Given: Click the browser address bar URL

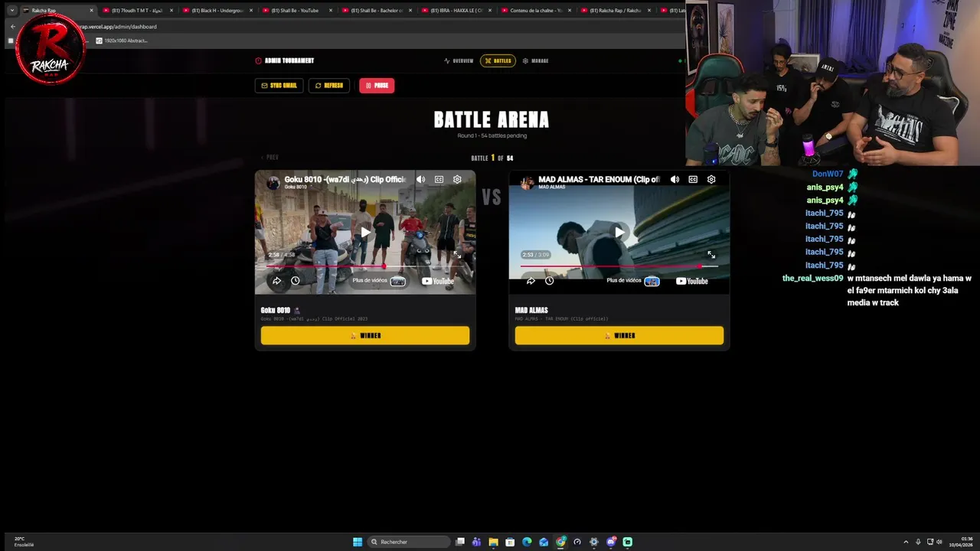Looking at the screenshot, I should pos(118,27).
